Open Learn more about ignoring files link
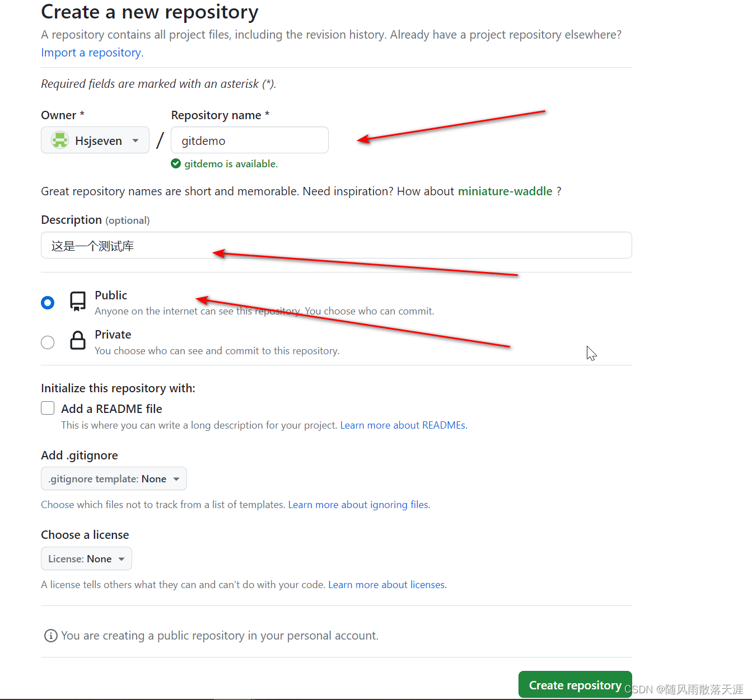Image resolution: width=752 pixels, height=700 pixels. 359,505
